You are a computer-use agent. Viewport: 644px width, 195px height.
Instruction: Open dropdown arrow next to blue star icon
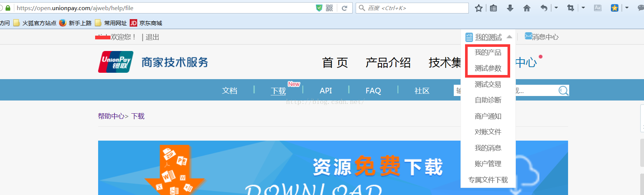click(627, 8)
